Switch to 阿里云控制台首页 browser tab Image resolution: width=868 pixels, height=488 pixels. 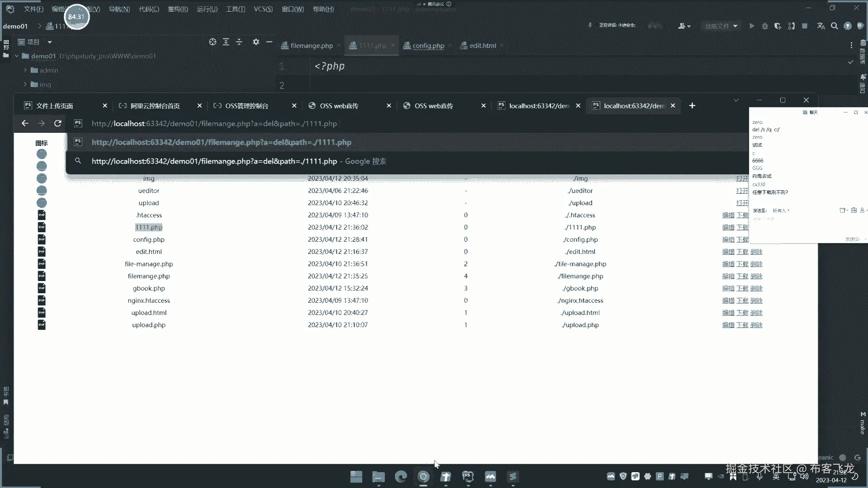pyautogui.click(x=155, y=106)
